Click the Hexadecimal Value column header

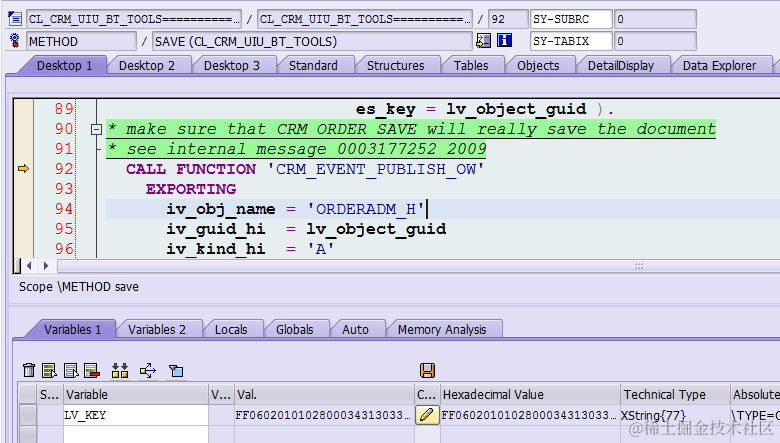point(530,395)
